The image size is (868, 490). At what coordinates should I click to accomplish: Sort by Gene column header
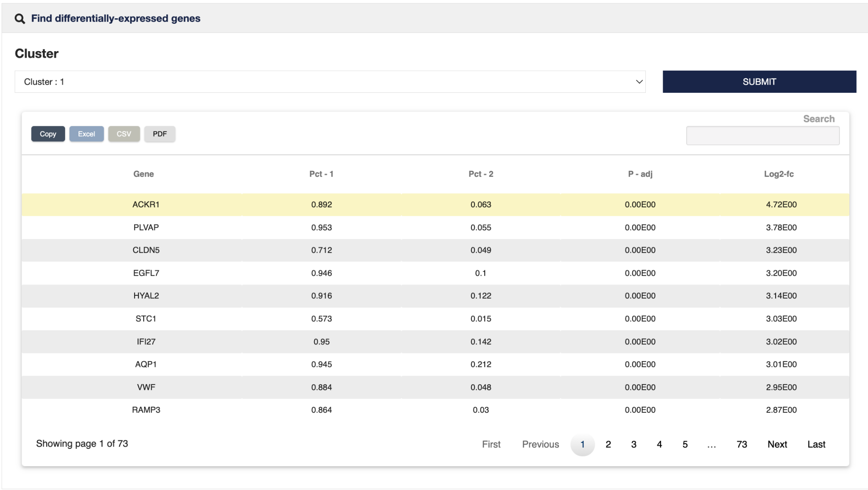pos(143,174)
